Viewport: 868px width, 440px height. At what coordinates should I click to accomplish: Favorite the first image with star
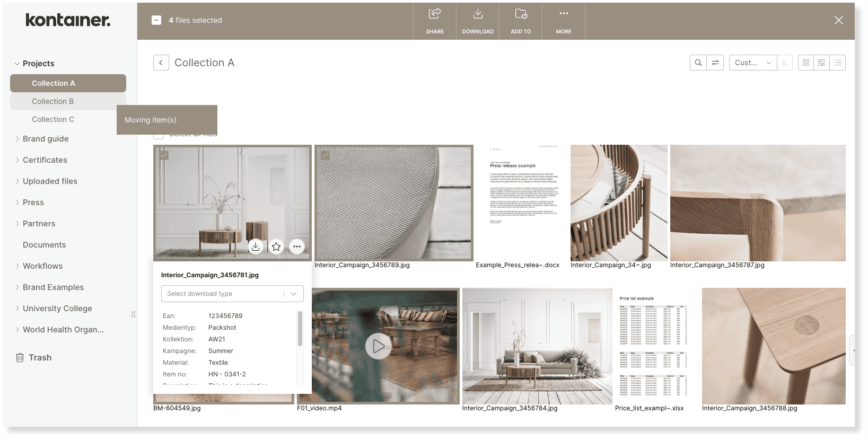(276, 247)
